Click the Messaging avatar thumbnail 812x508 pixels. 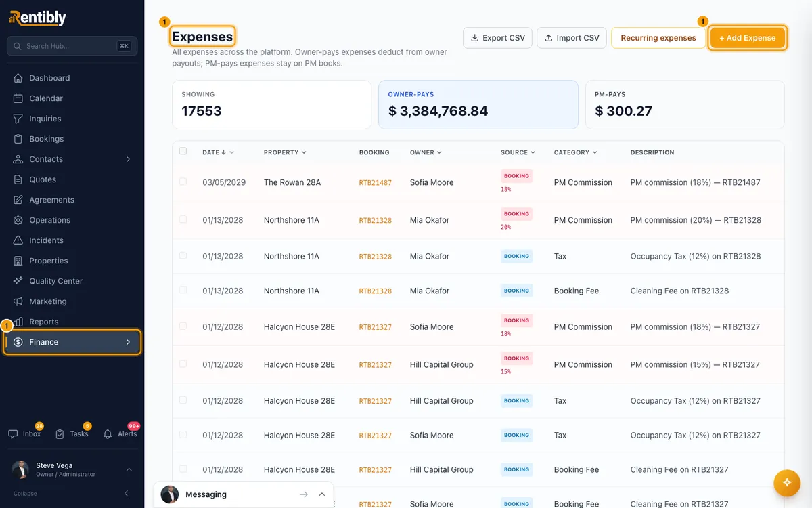[x=170, y=494]
